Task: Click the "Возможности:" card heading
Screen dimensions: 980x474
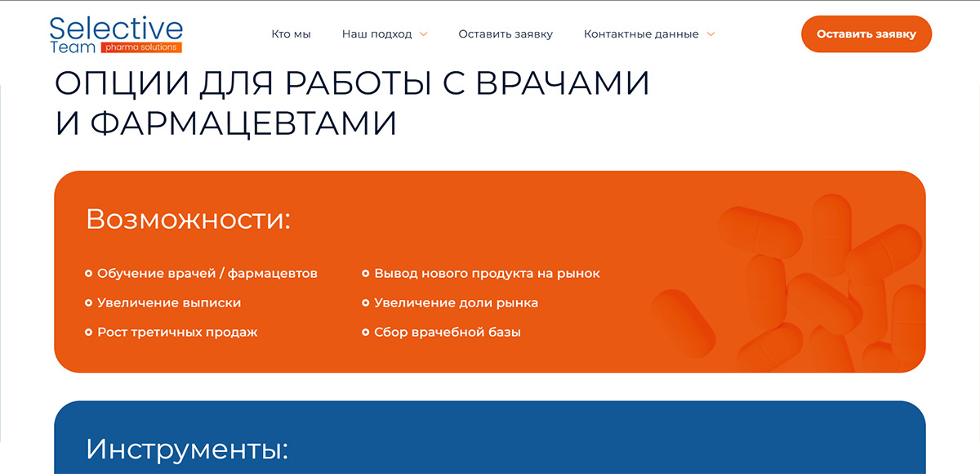Action: pos(188,219)
